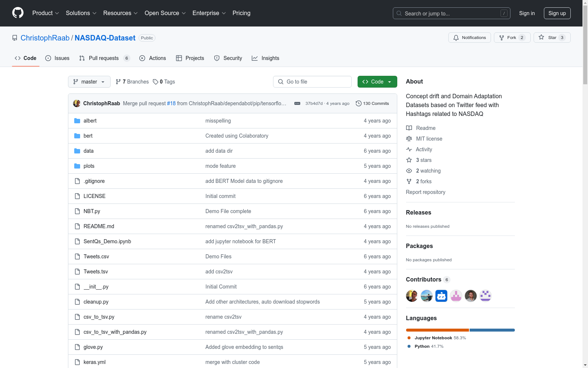The width and height of the screenshot is (588, 368).
Task: Open pull request #18 link
Action: 171,103
